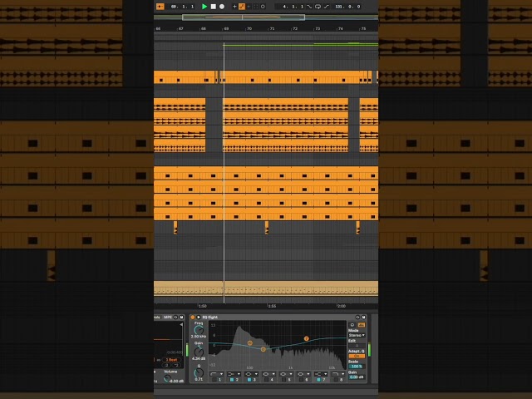The image size is (532, 399).
Task: Click the instrument device hot-swap icon
Action: (175, 318)
